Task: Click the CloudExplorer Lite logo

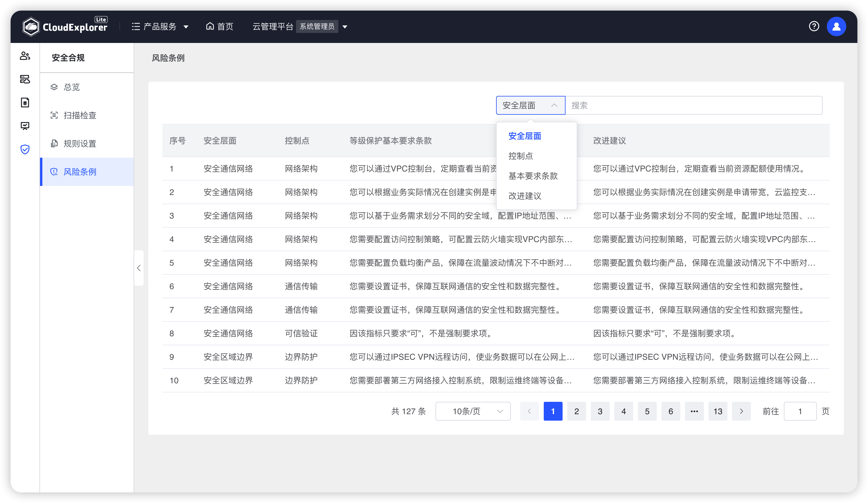Action: click(65, 26)
